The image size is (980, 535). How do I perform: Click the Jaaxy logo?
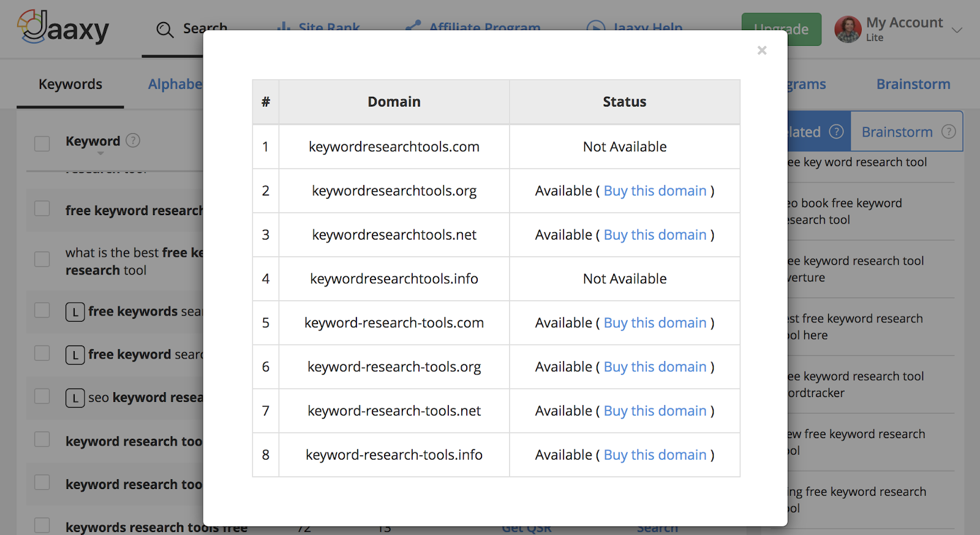63,28
